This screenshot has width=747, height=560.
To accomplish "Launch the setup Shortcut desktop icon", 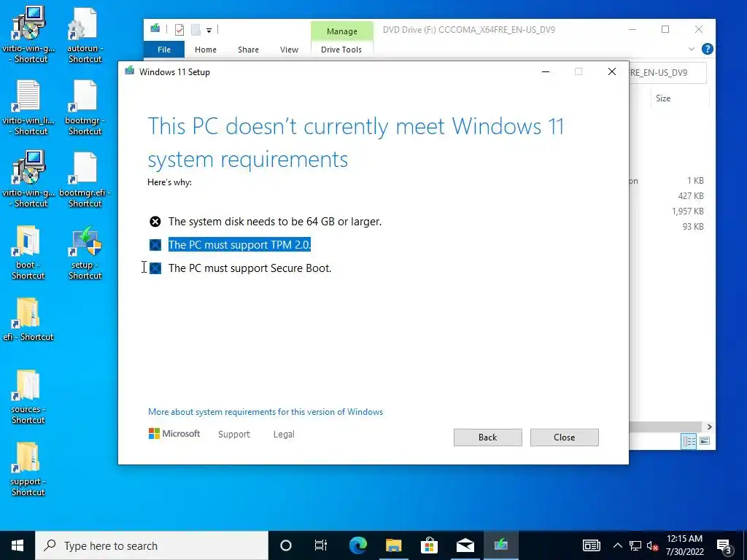I will tap(85, 252).
